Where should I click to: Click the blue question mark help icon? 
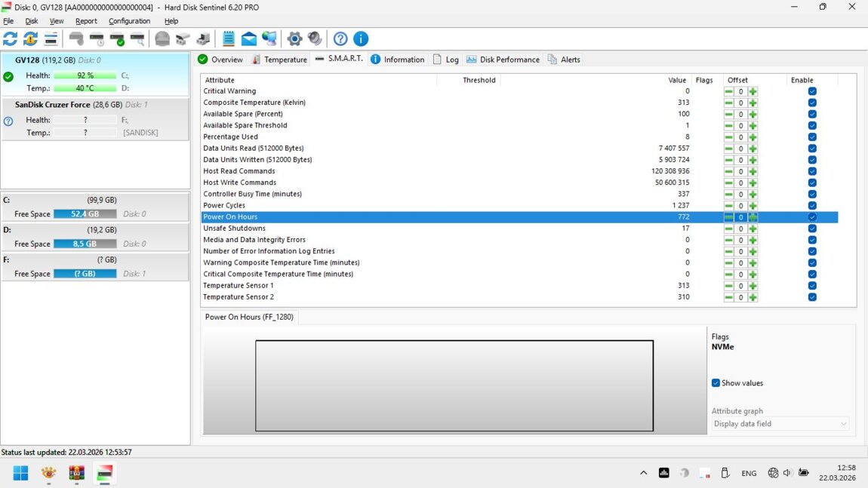click(340, 38)
